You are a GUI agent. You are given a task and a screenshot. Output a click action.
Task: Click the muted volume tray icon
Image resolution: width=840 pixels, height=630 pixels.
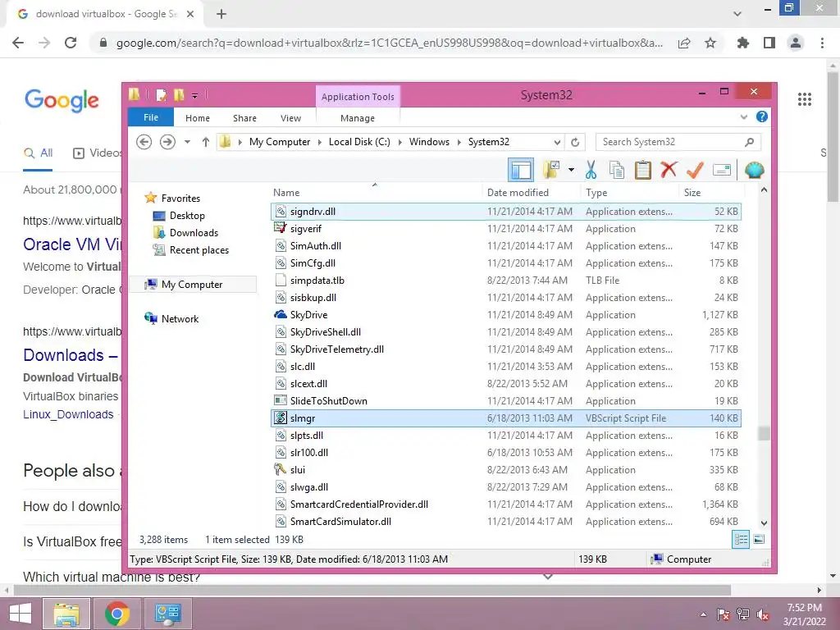click(763, 614)
